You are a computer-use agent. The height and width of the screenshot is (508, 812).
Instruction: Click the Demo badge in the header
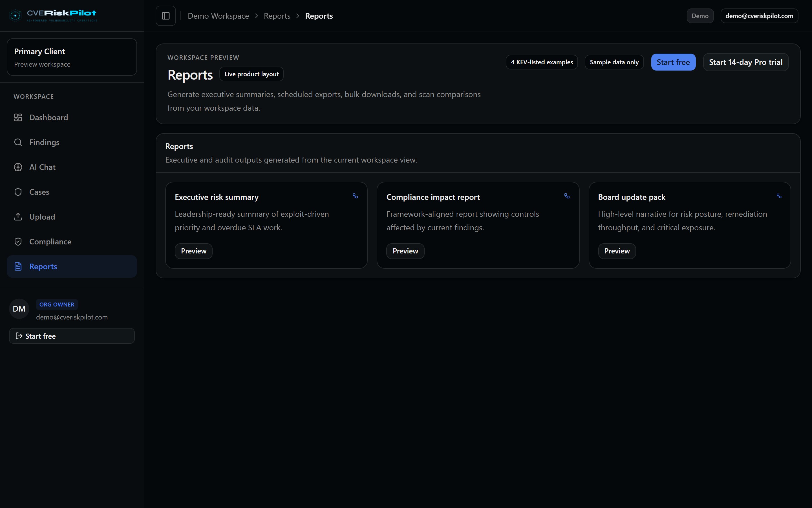pos(700,16)
